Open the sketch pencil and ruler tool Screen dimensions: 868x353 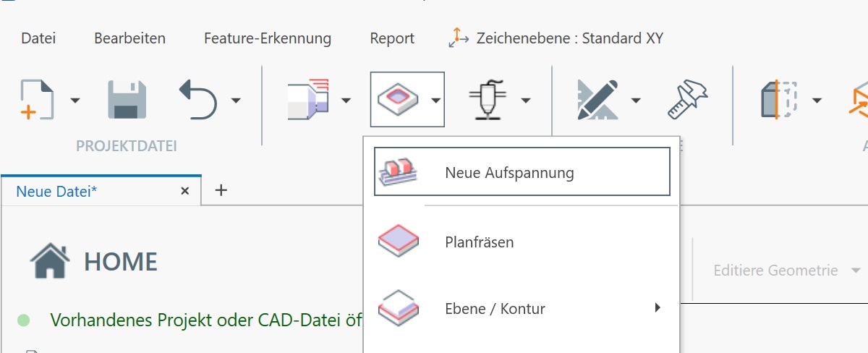click(598, 100)
